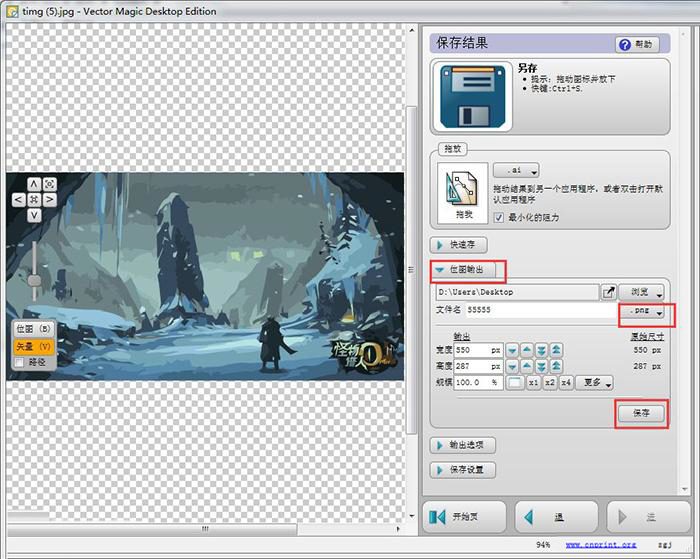Click the pan right arrow on the preview
Screen dimensions: 700x559
coord(50,200)
